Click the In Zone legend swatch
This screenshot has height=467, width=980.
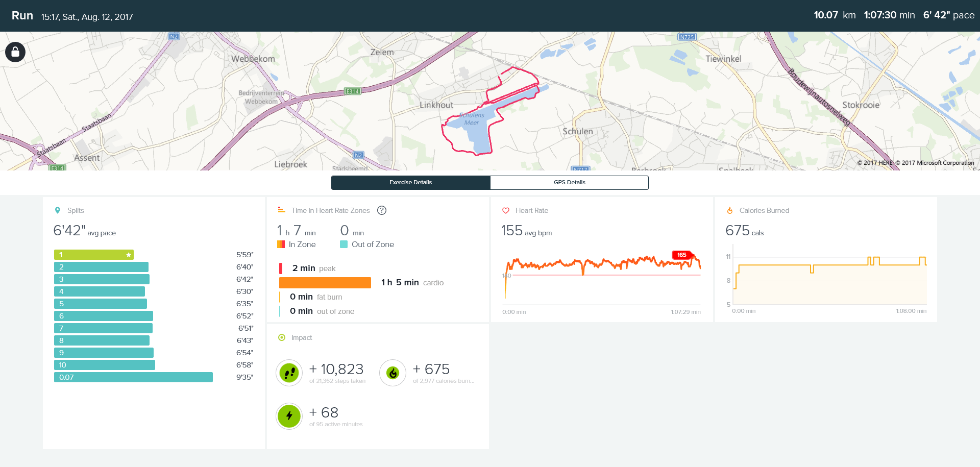(281, 244)
